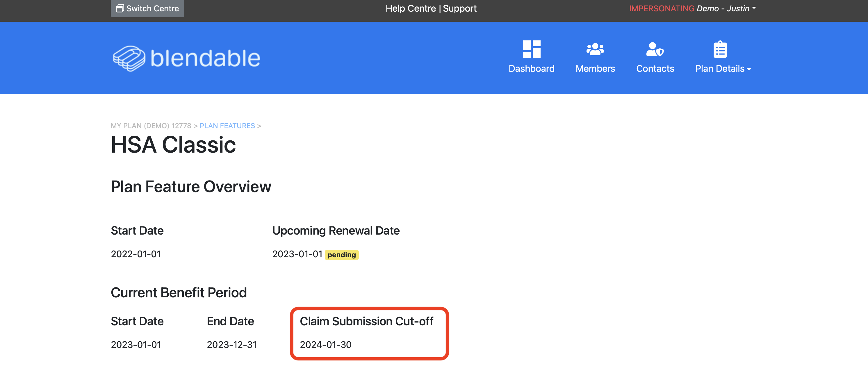Select the plan start date 2022-01-01
This screenshot has height=368, width=868.
[x=136, y=254]
